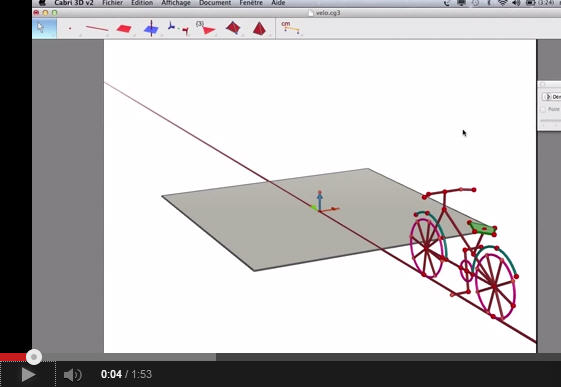Select the Line tool
The width and height of the screenshot is (561, 387).
coord(97,28)
